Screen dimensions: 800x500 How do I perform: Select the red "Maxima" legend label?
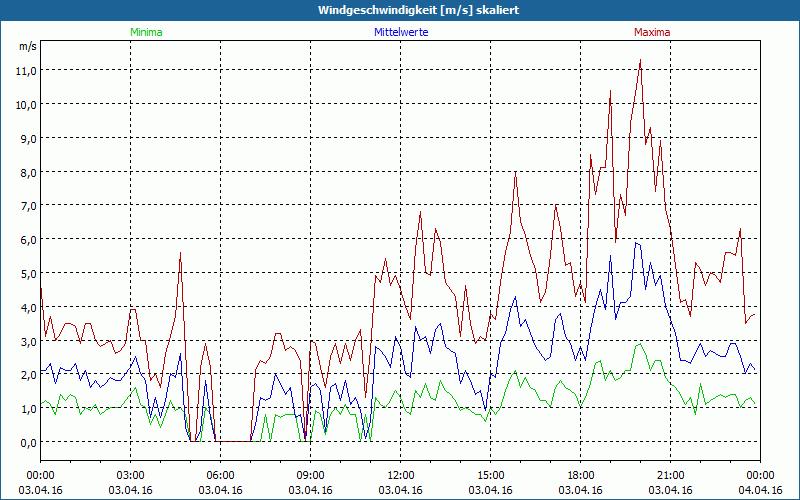[652, 32]
